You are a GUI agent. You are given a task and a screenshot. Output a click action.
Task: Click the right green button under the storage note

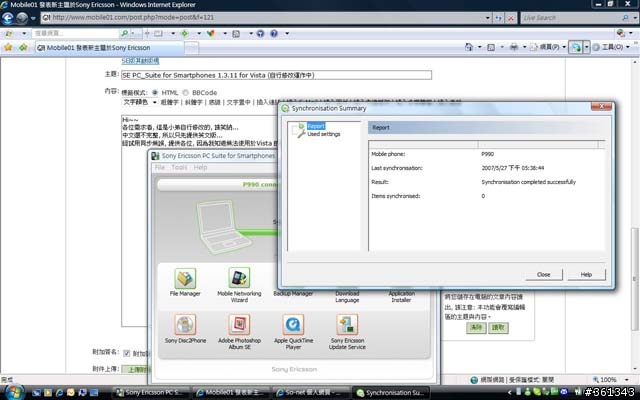pos(498,328)
